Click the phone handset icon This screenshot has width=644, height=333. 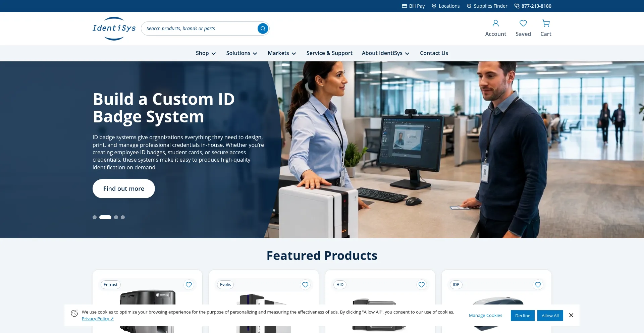517,6
